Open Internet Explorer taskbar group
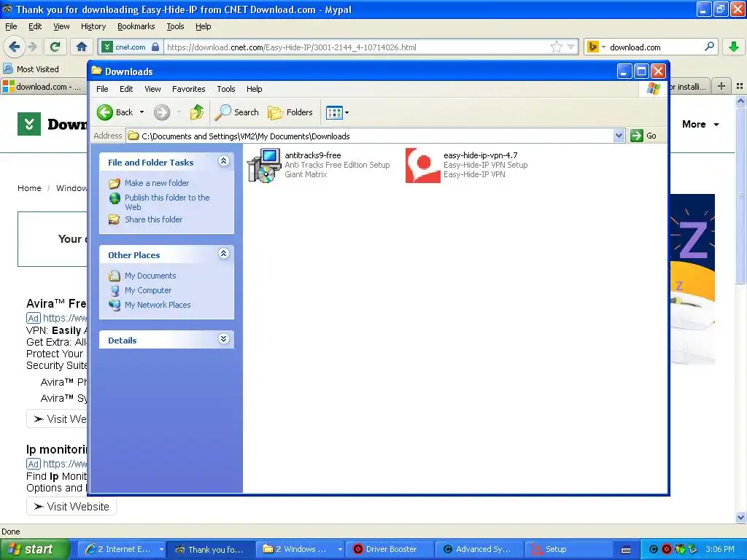The width and height of the screenshot is (747, 560). (x=121, y=549)
